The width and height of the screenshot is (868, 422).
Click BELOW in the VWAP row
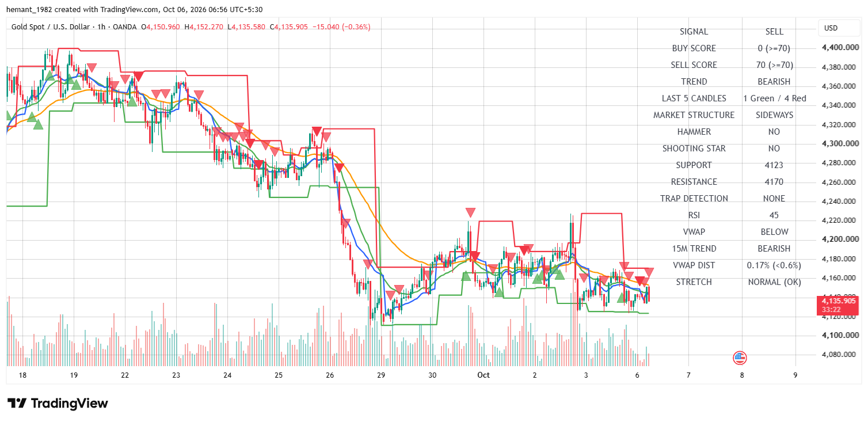[x=774, y=232]
